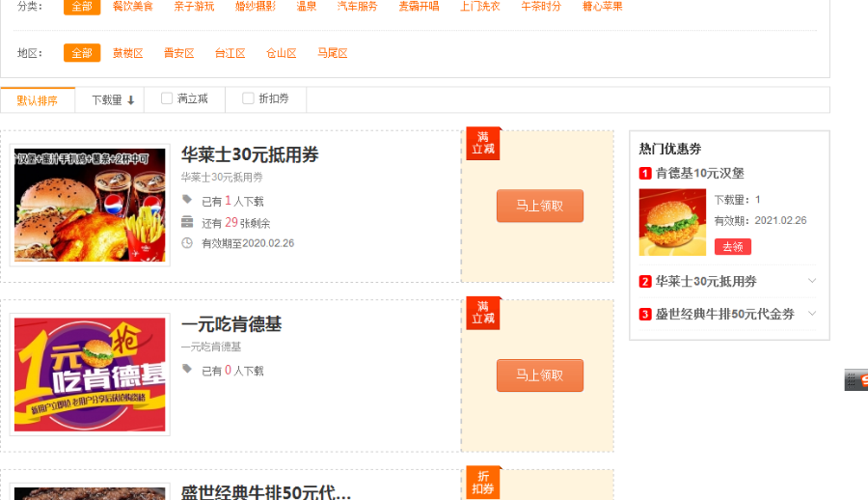Click the red 去领 button
Image resolution: width=868 pixels, height=500 pixels.
[x=732, y=247]
